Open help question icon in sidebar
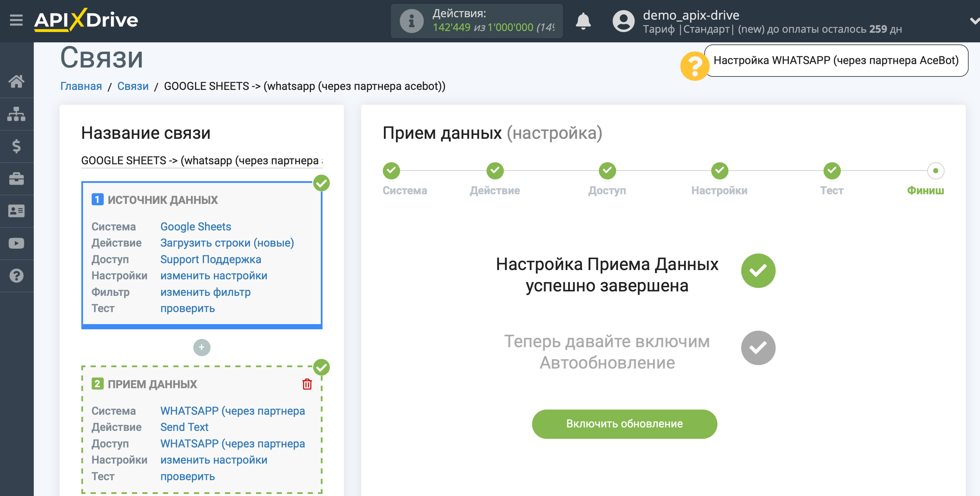Image resolution: width=980 pixels, height=496 pixels. click(16, 276)
